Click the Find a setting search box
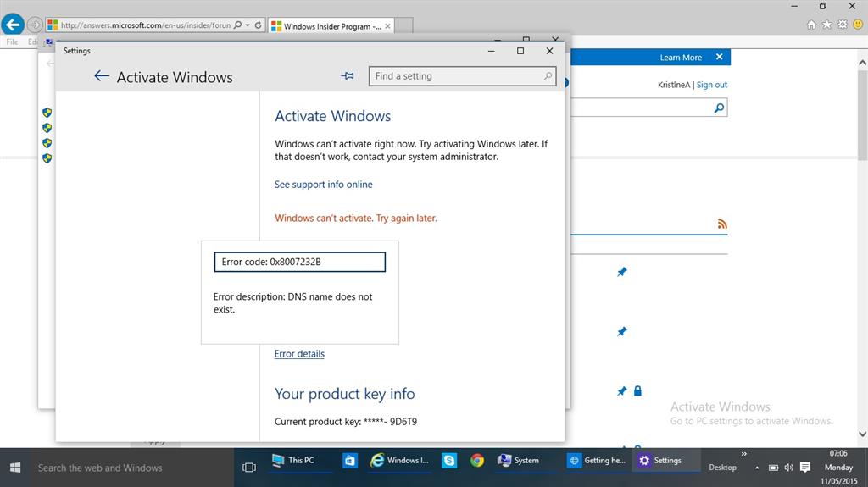Screen dimensions: 868x487 [x=462, y=76]
